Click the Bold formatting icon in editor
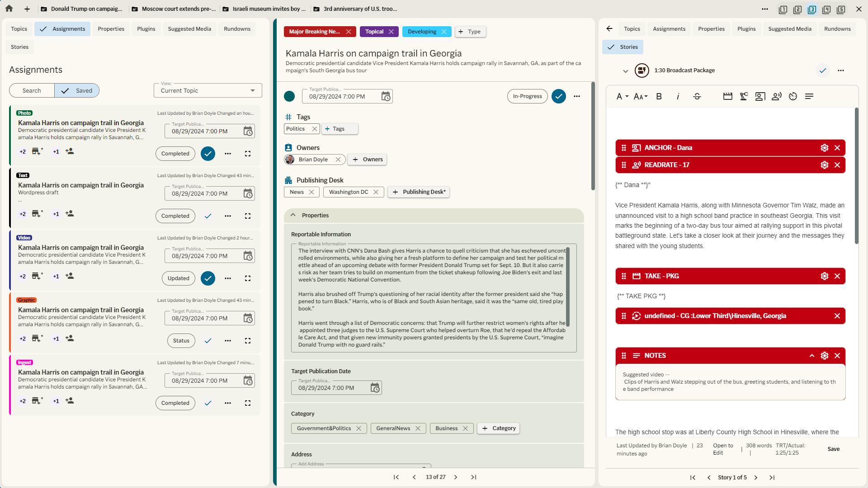The image size is (868, 488). coord(659,96)
